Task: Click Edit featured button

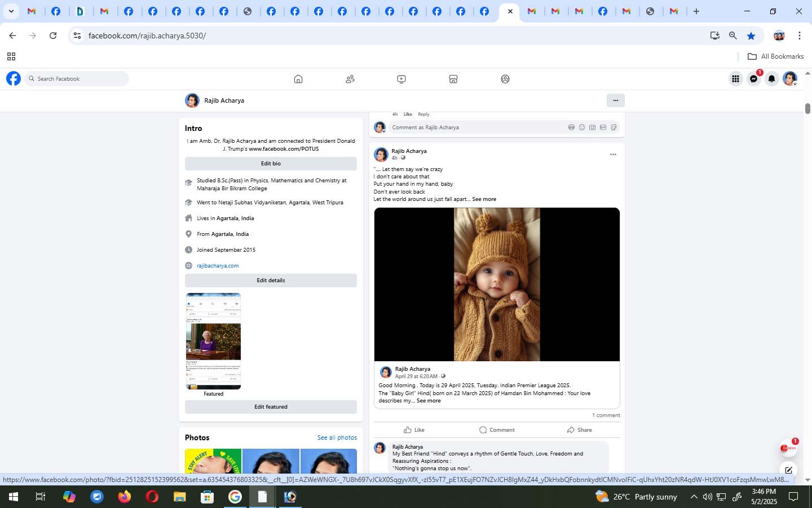Action: click(271, 407)
